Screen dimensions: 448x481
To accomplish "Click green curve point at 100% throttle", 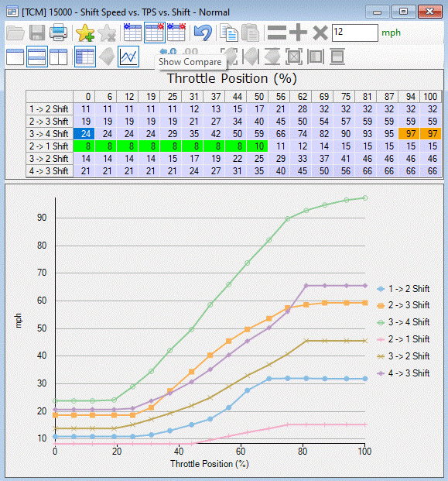I will tap(365, 198).
